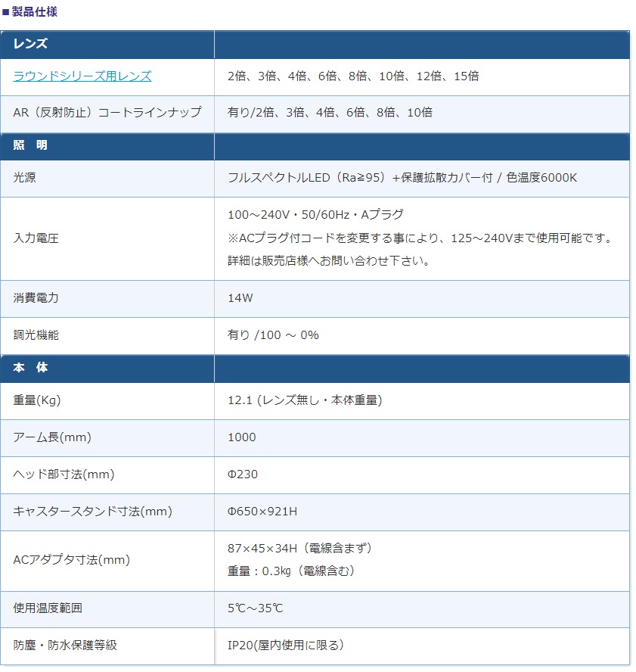Click the レンズ section header
Viewport: 636px width, 672px height.
pyautogui.click(x=30, y=44)
